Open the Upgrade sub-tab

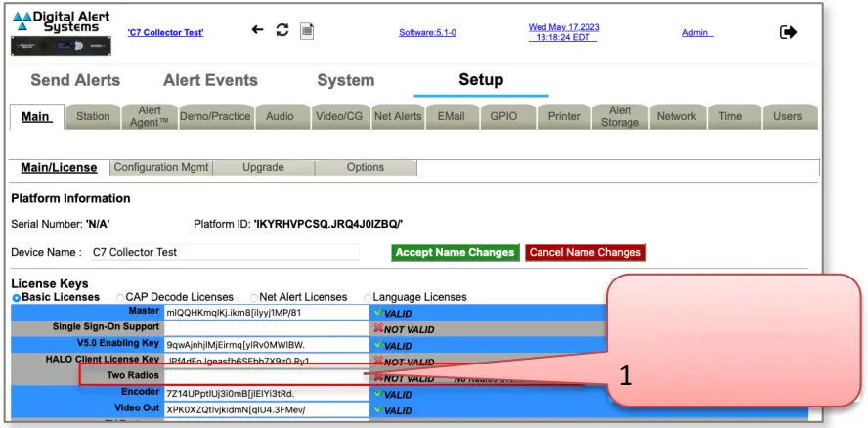264,167
